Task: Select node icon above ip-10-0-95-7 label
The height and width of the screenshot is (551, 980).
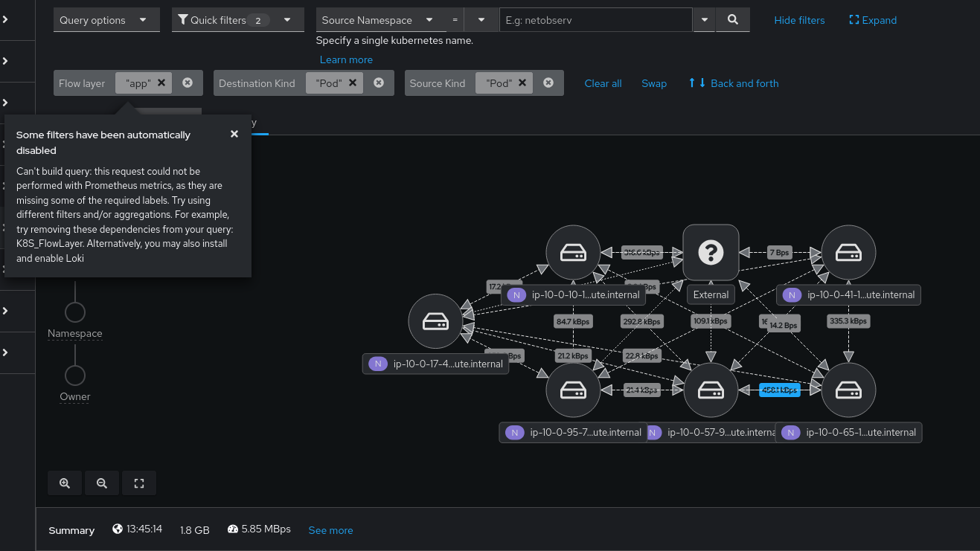Action: (573, 390)
